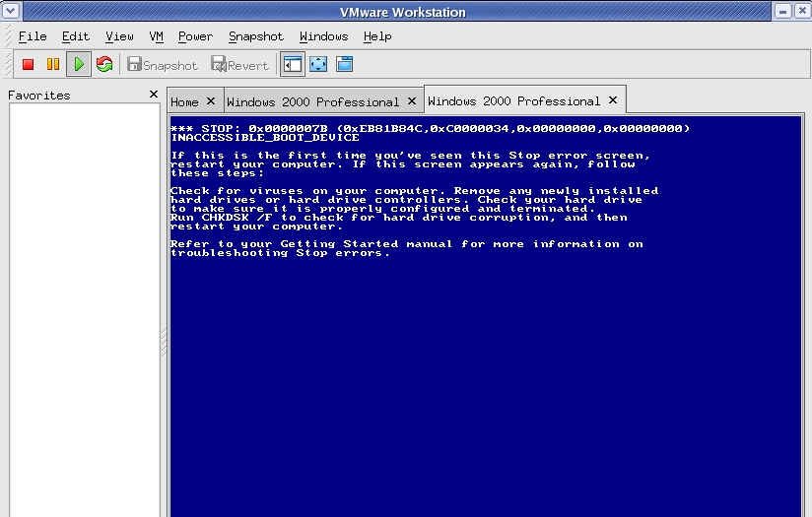The width and height of the screenshot is (812, 517).
Task: Reset the VM with red-green arrows icon
Action: pyautogui.click(x=104, y=65)
